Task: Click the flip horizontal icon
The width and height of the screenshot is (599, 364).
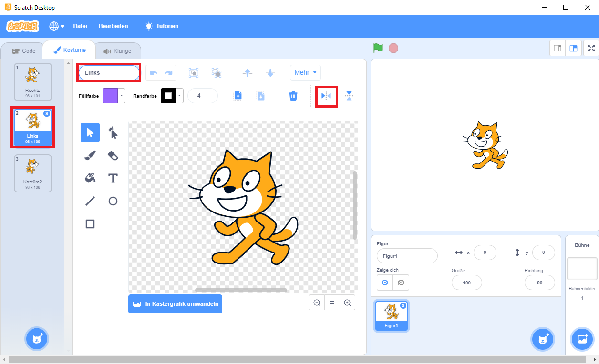Action: tap(326, 96)
